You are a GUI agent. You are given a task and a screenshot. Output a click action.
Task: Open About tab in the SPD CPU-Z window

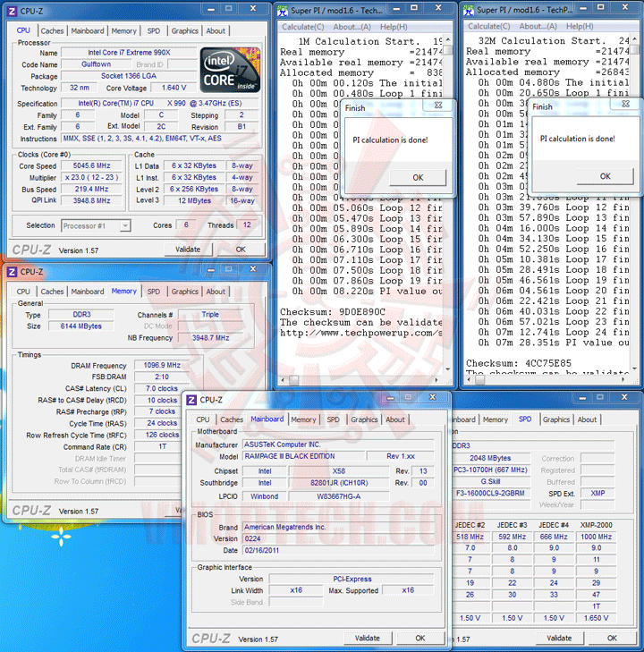click(x=587, y=419)
